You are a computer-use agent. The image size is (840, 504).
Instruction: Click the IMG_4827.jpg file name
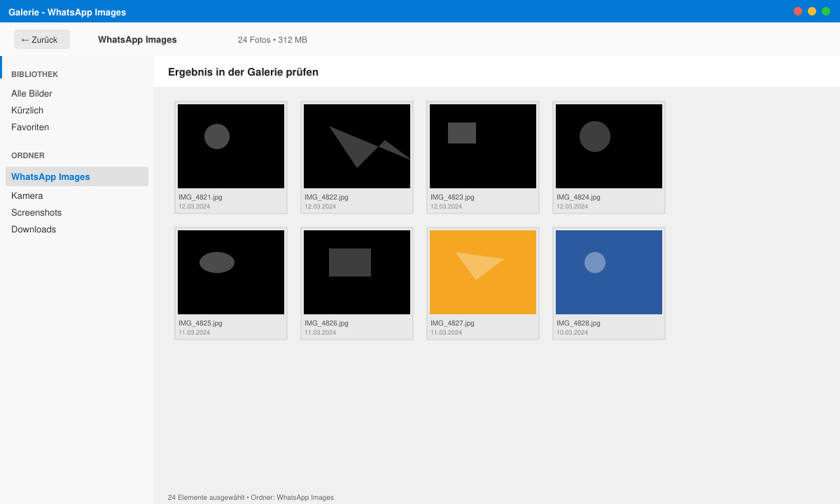click(452, 323)
